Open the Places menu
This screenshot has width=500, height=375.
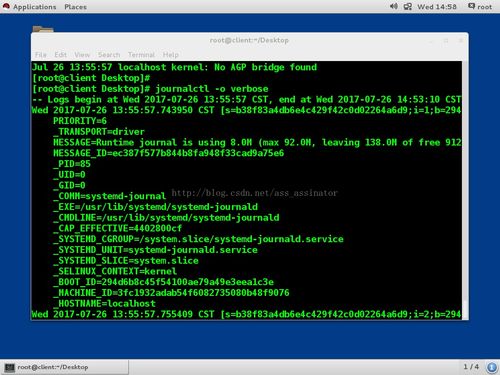click(x=75, y=7)
